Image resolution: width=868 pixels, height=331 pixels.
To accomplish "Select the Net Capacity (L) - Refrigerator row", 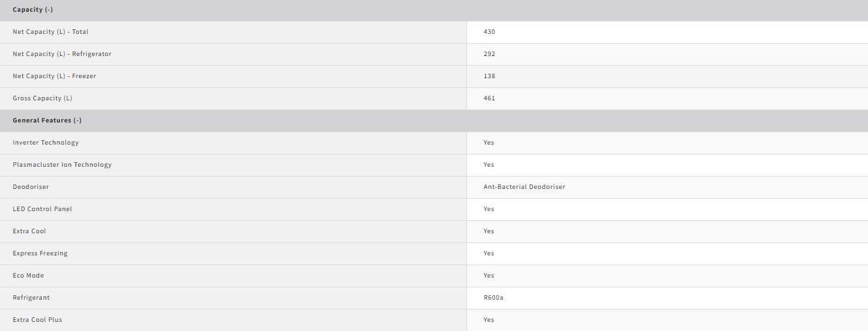I will pyautogui.click(x=434, y=54).
